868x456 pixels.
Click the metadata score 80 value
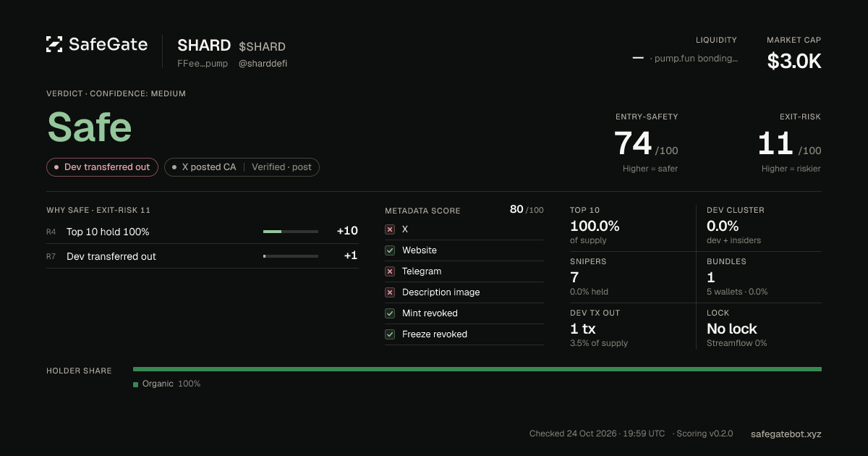coord(516,209)
